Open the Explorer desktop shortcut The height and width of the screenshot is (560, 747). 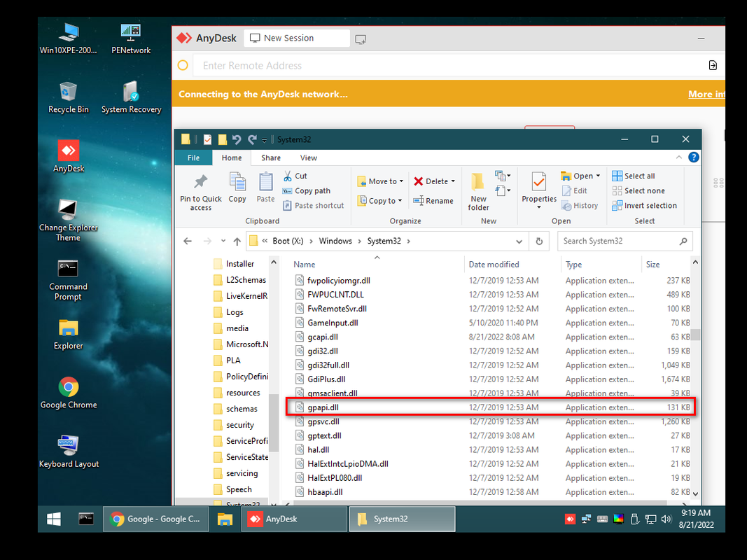tap(68, 335)
